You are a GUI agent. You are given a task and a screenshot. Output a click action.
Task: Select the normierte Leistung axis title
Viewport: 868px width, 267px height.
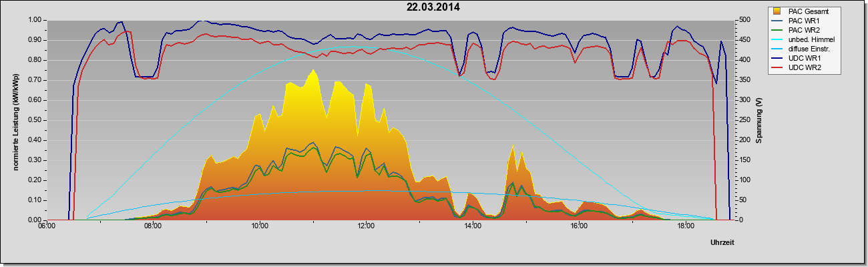coord(15,119)
